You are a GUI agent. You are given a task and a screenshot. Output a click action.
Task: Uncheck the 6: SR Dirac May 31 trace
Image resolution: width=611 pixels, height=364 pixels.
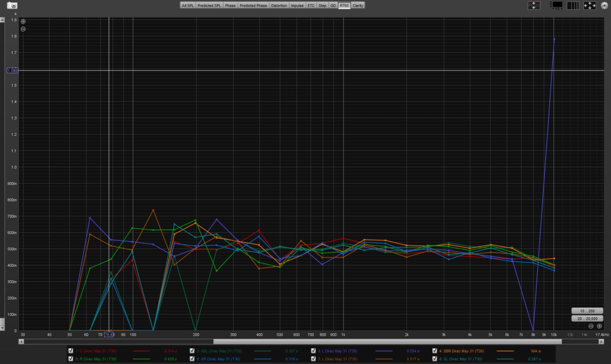[x=192, y=359]
